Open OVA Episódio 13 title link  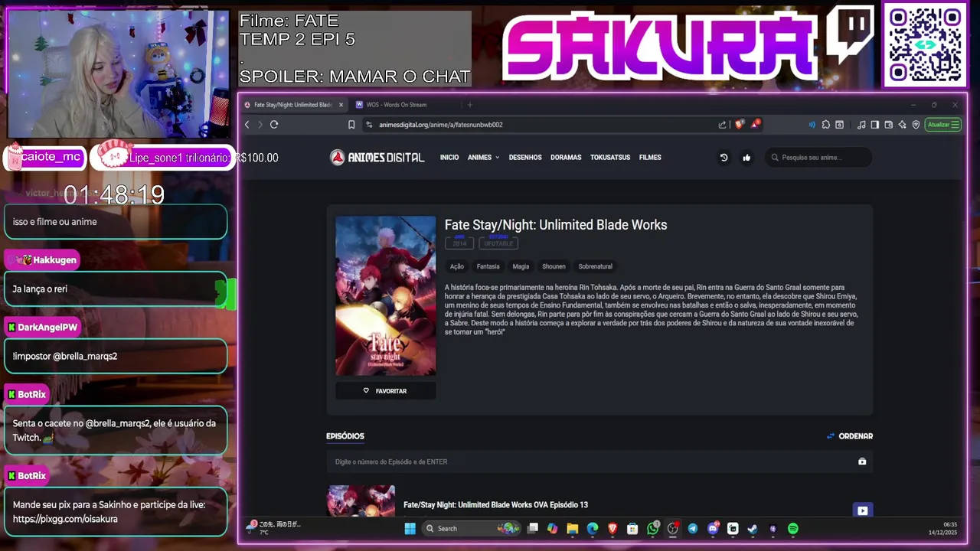click(x=495, y=505)
